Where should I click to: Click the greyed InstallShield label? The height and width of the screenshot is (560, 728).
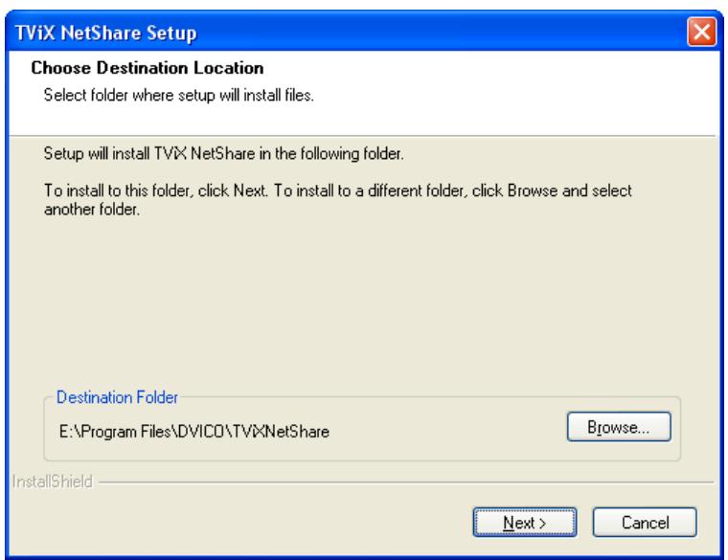pyautogui.click(x=52, y=482)
